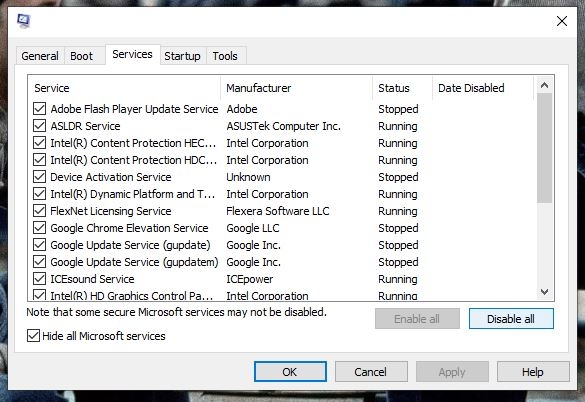Click Stopped status of Device Activation row
585x402 pixels.
coord(398,177)
